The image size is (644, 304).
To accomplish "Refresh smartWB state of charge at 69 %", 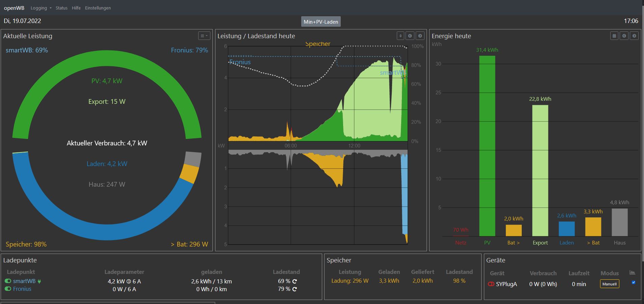I will tap(294, 281).
